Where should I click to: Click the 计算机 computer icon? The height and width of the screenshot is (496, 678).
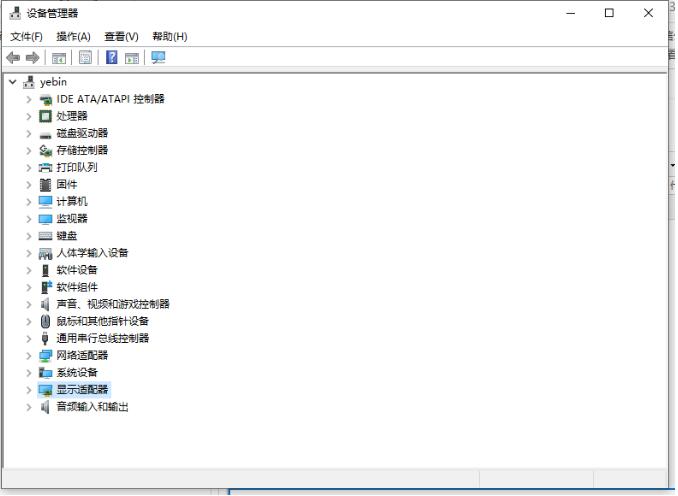45,202
